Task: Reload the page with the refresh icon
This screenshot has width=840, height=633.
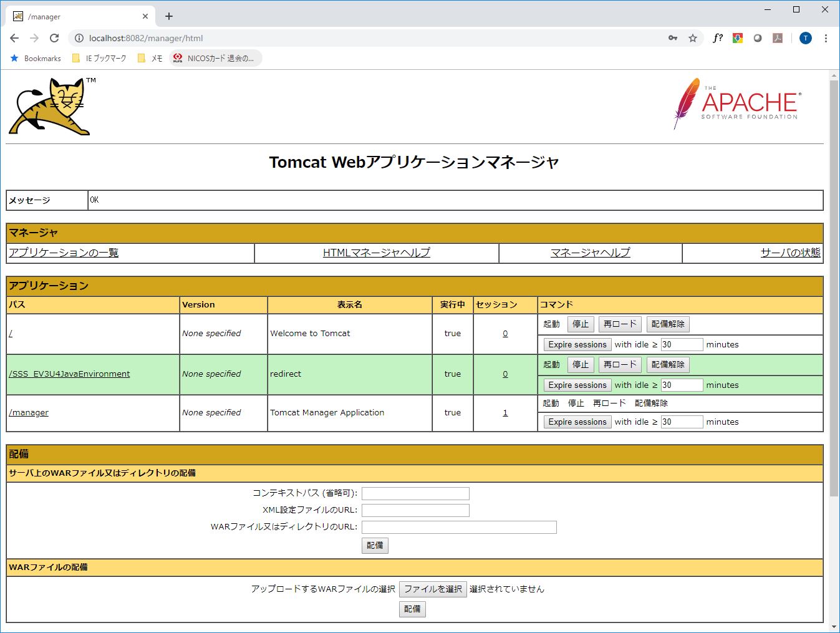Action: click(54, 38)
